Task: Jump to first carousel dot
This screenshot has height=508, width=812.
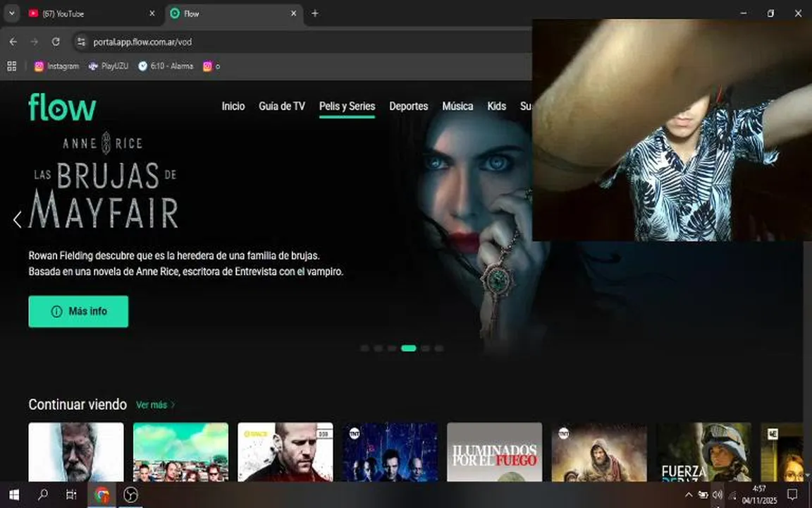Action: tap(364, 349)
